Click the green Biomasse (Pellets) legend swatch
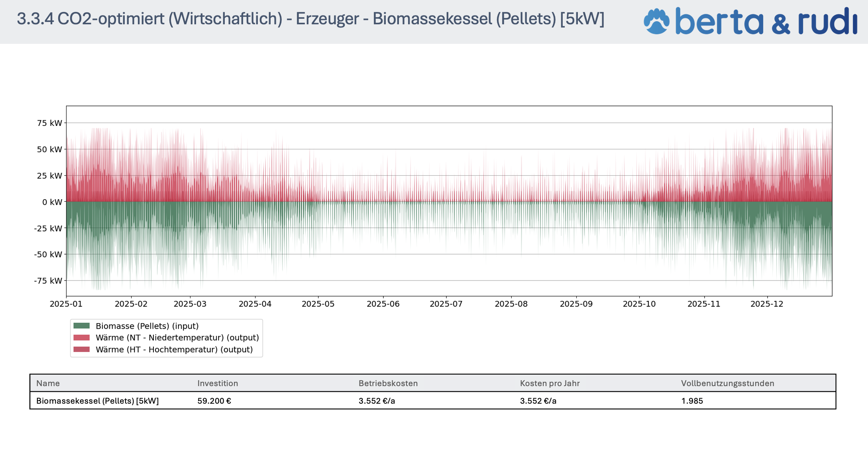The height and width of the screenshot is (471, 868). click(82, 326)
